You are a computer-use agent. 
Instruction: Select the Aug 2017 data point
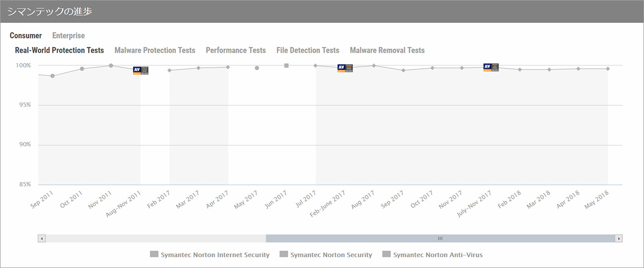tap(374, 65)
